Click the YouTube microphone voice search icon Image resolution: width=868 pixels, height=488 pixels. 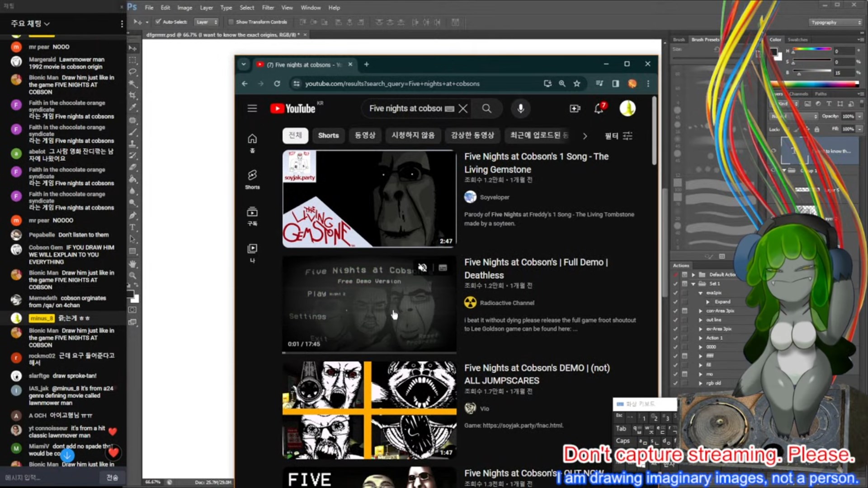click(x=520, y=108)
